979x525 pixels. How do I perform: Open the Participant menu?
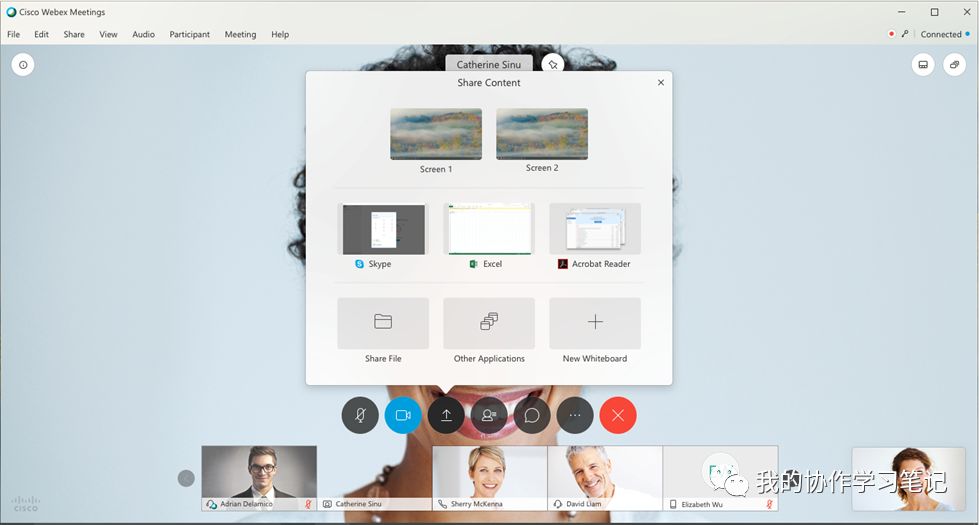(189, 34)
